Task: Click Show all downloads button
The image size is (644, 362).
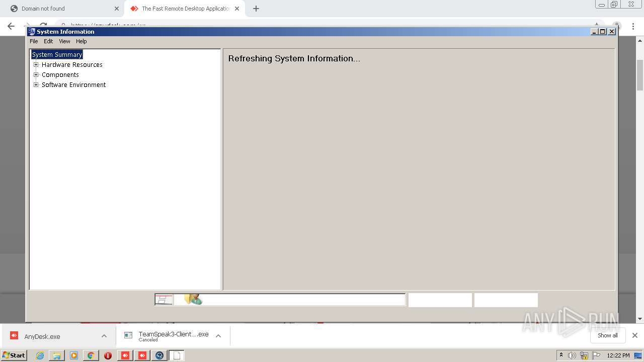Action: [x=608, y=335]
